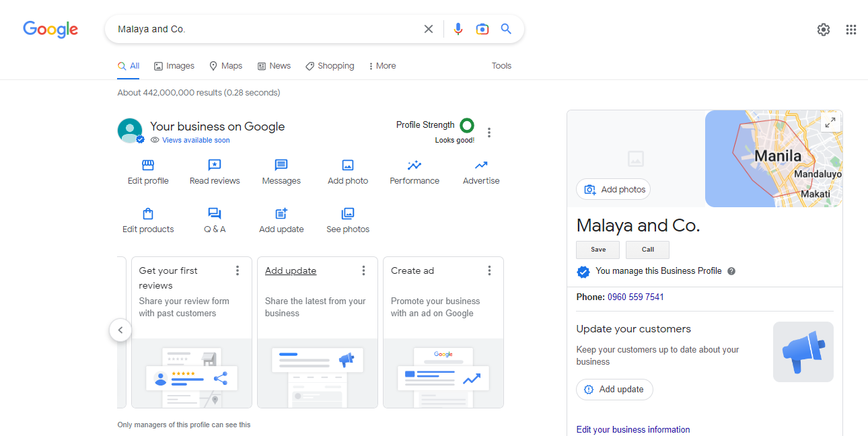Open the Q & A icon

215,214
